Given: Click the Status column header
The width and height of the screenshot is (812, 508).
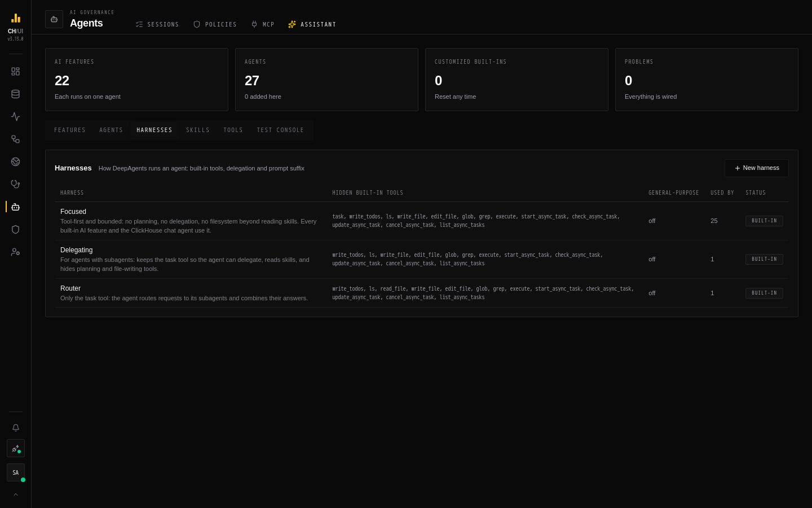Looking at the screenshot, I should tap(756, 193).
